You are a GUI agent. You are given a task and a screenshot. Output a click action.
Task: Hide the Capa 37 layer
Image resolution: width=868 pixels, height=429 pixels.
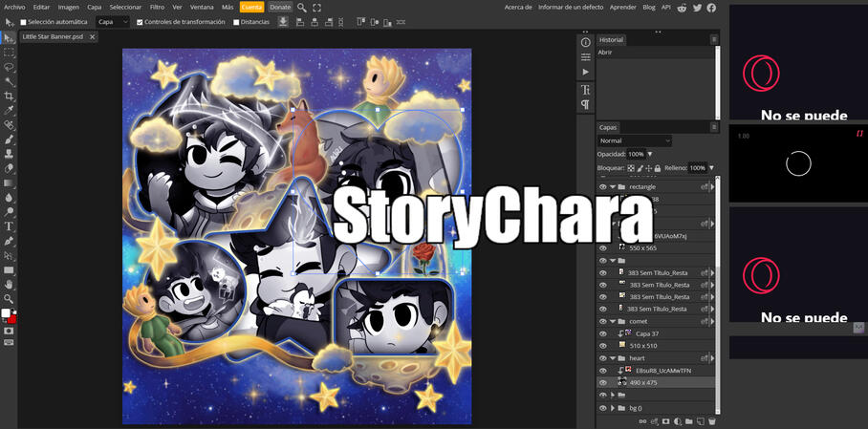coord(603,333)
